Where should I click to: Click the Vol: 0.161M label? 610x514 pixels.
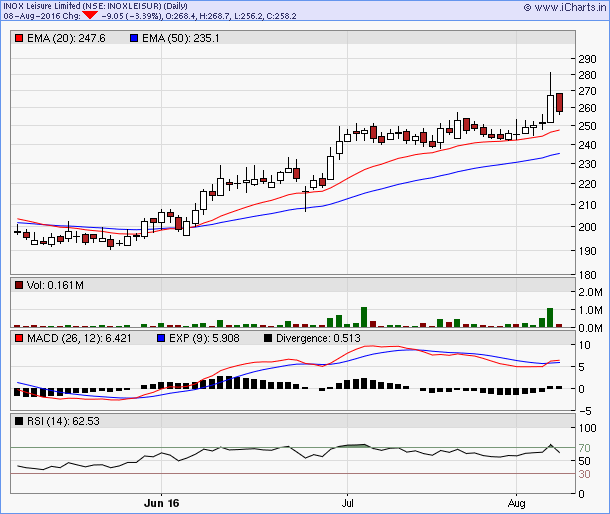(x=55, y=285)
